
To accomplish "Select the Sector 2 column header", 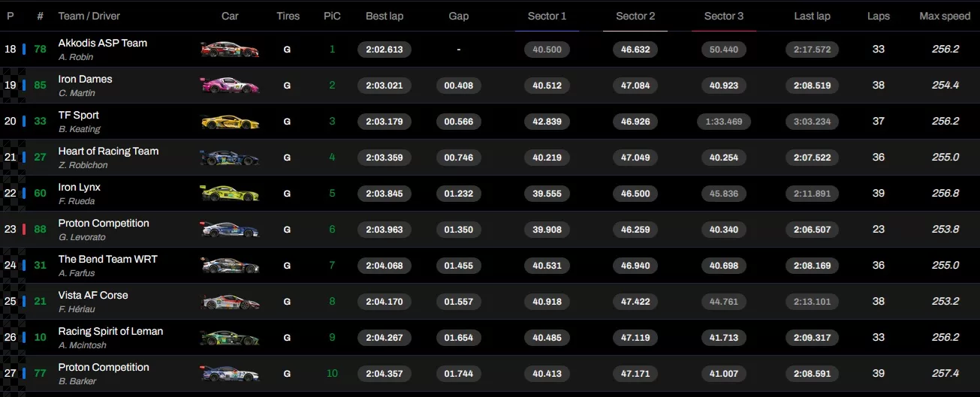I will coord(635,16).
